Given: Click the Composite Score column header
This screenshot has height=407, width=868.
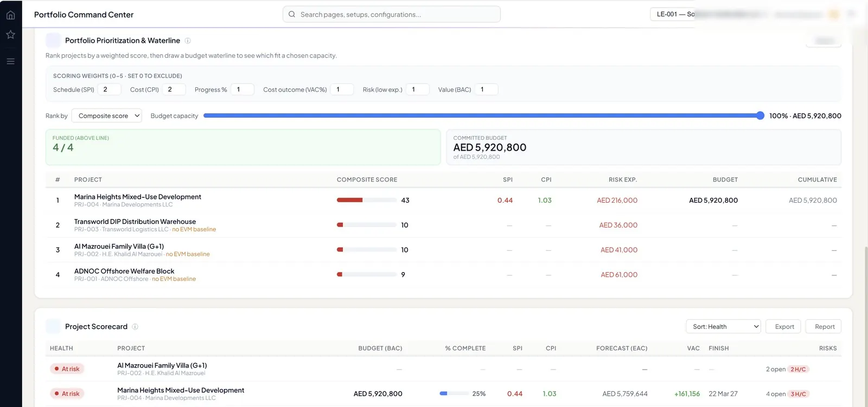Looking at the screenshot, I should pos(367,179).
